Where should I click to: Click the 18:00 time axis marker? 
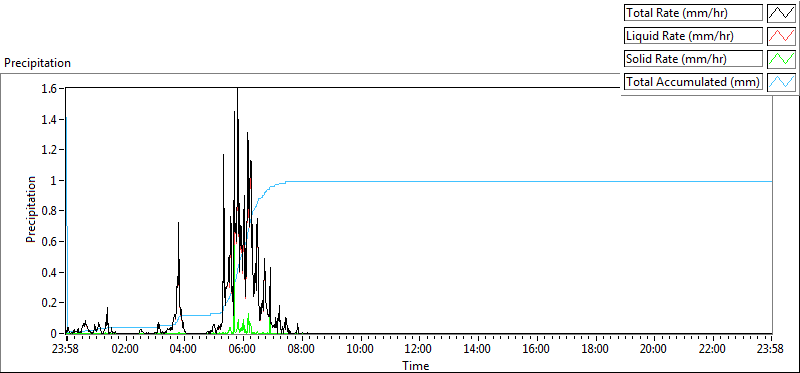595,349
